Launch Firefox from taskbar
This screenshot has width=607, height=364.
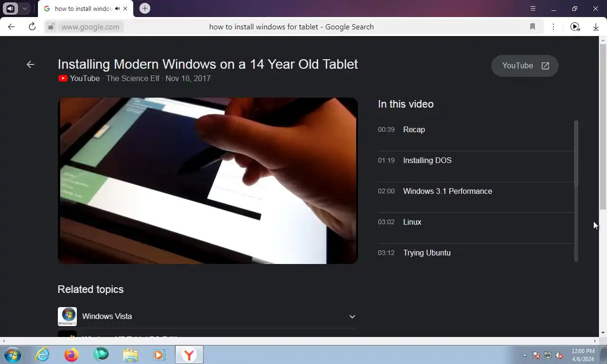click(72, 355)
